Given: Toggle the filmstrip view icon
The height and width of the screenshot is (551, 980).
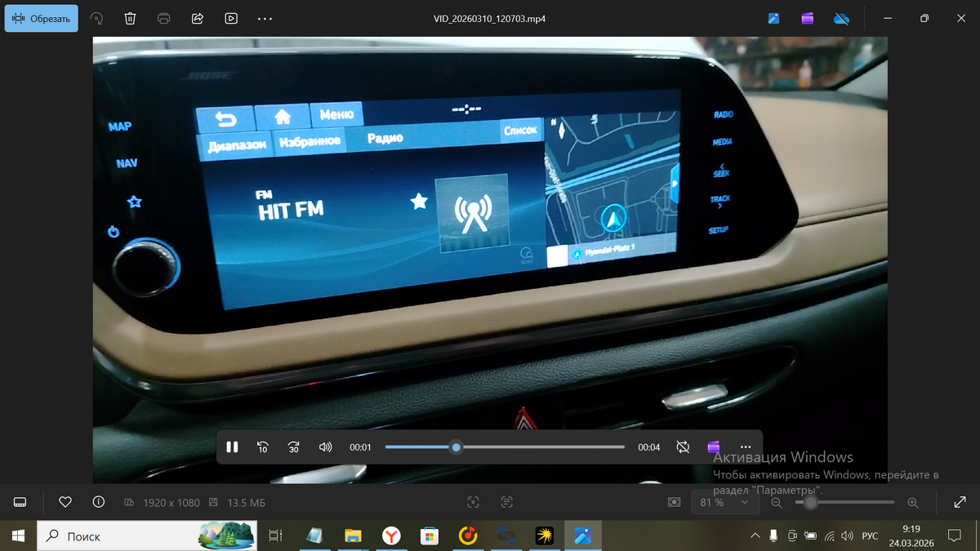Looking at the screenshot, I should [x=20, y=502].
